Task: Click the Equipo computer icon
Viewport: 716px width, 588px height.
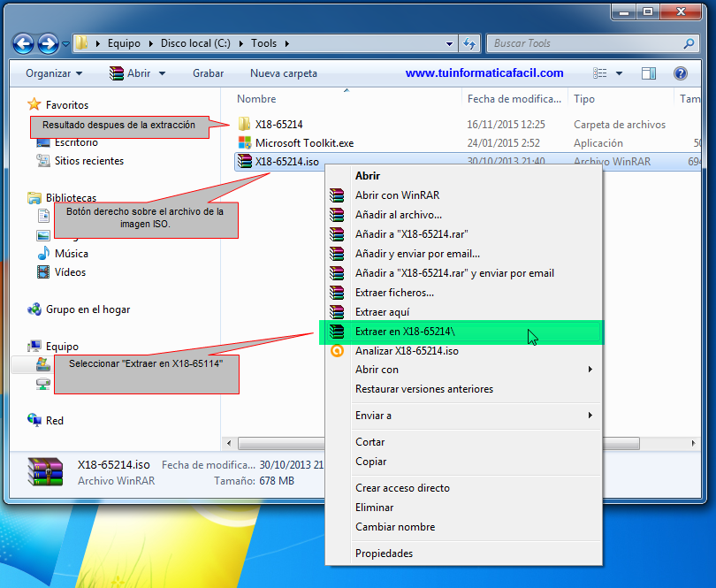Action: pos(34,347)
